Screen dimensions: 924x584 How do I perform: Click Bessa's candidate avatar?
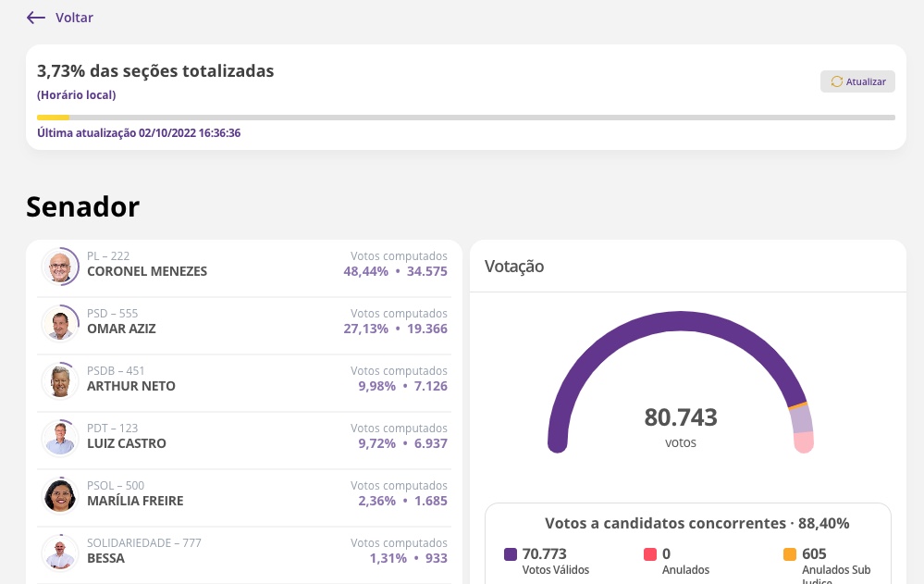click(60, 553)
